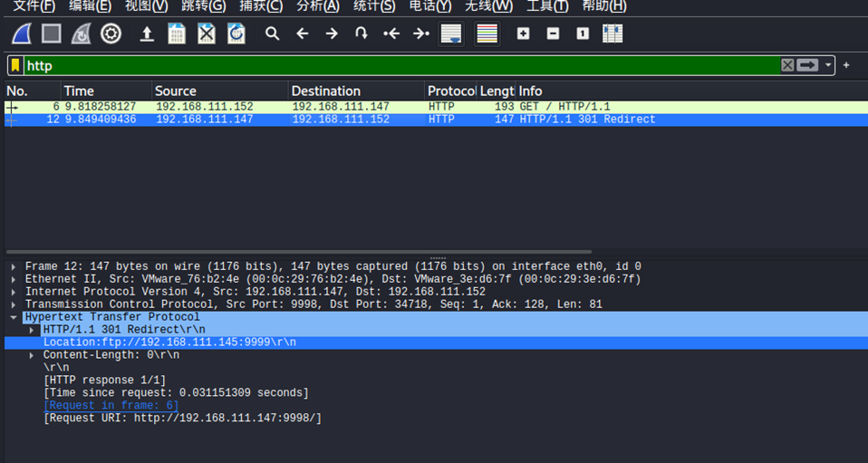The image size is (868, 463).
Task: Open the 统计(S) menu
Action: point(374,6)
